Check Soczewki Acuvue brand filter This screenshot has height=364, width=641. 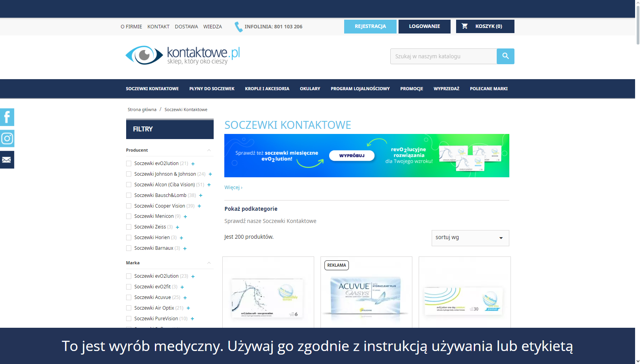pyautogui.click(x=129, y=297)
